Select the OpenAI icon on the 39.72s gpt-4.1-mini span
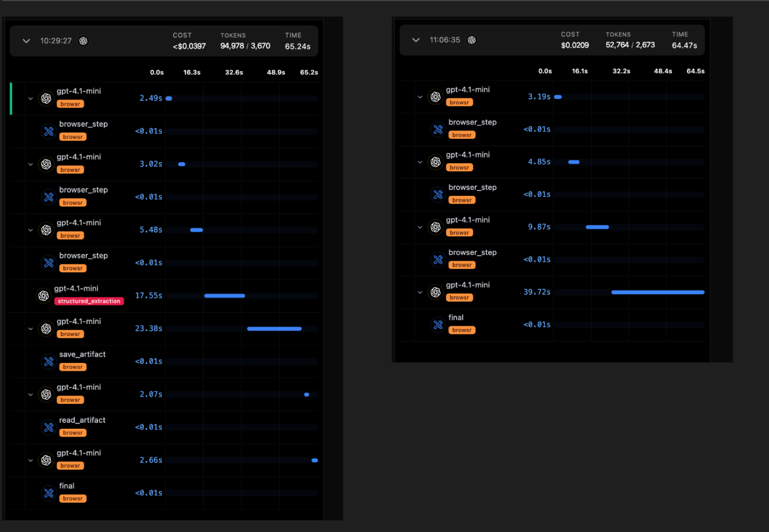The width and height of the screenshot is (769, 532). coord(436,292)
